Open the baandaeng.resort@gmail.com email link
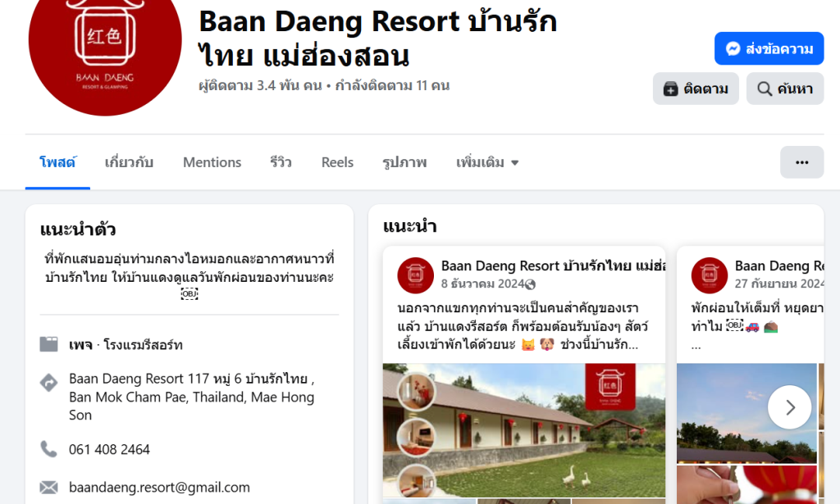Image resolution: width=840 pixels, height=504 pixels. 159,487
